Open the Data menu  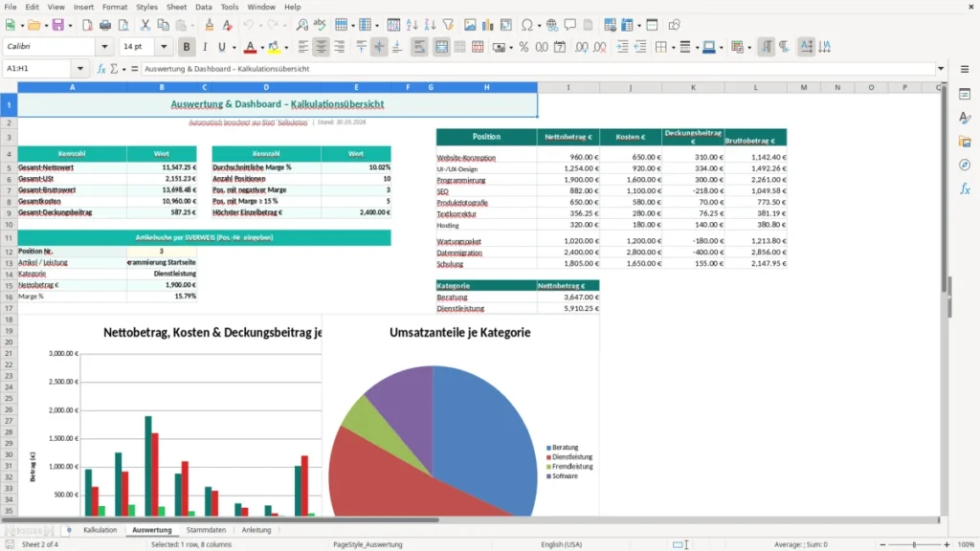pos(203,7)
